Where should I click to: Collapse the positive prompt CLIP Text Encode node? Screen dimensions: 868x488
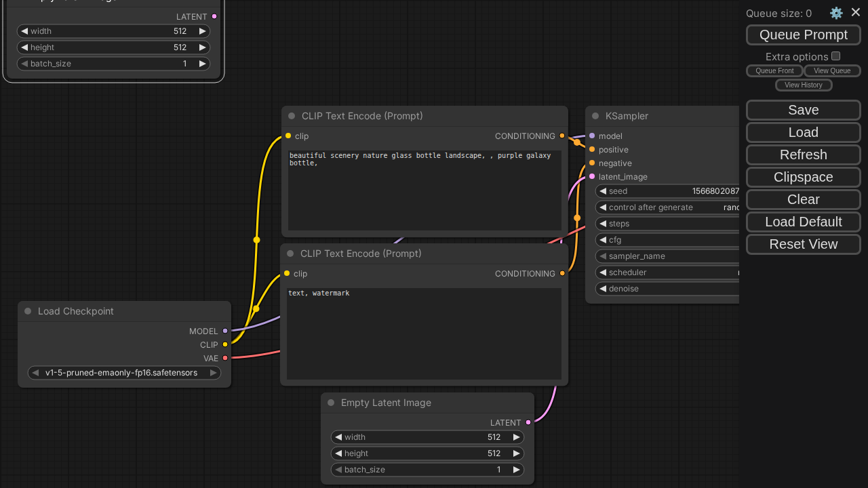pyautogui.click(x=292, y=116)
